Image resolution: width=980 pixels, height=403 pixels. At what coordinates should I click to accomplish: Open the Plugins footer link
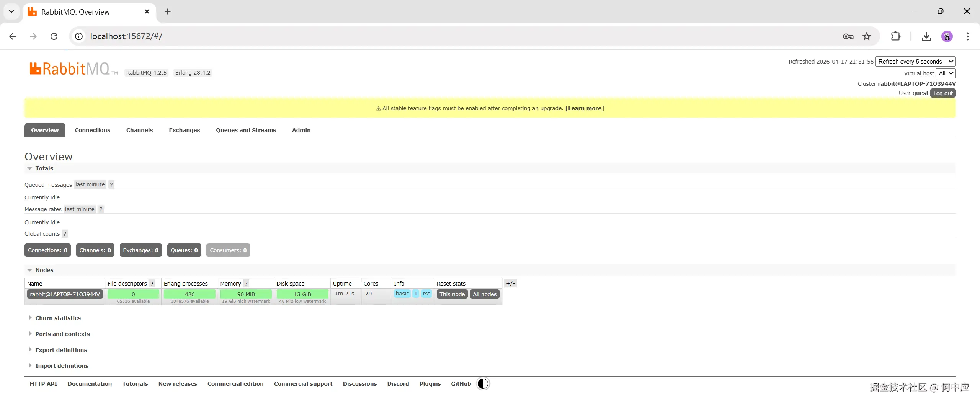pos(430,384)
